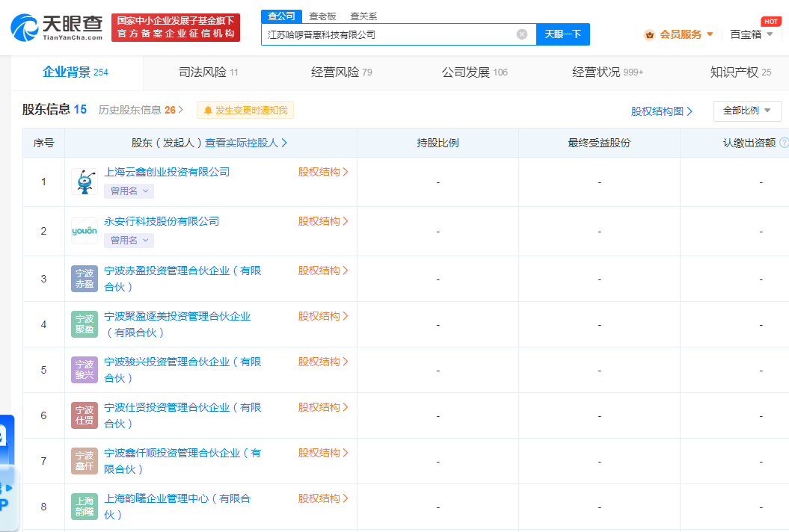Open the 百宝箱 dropdown
The image size is (789, 532).
click(752, 34)
